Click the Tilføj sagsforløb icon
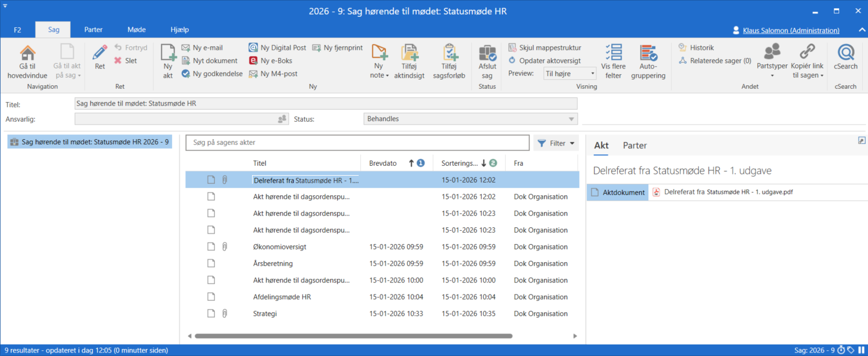 coord(449,54)
